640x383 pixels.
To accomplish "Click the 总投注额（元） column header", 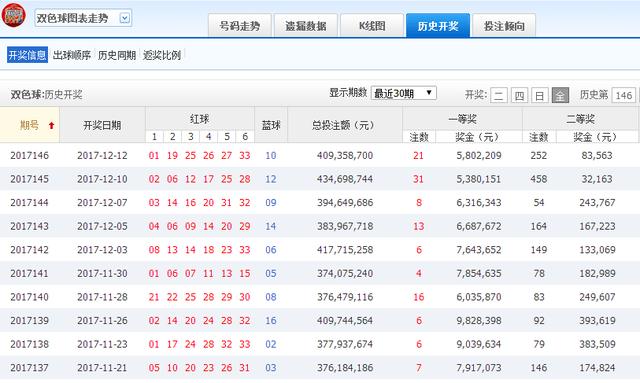I will coord(345,125).
